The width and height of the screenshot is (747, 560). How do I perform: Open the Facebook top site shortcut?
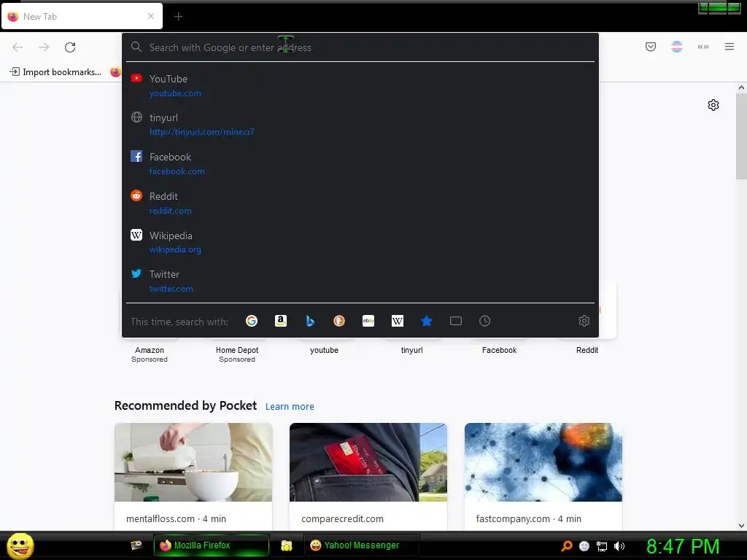tap(499, 350)
